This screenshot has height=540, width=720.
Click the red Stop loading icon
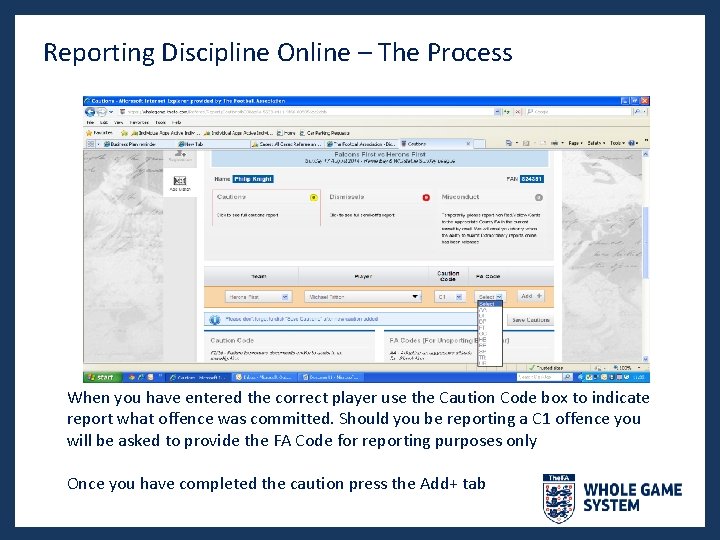click(518, 112)
